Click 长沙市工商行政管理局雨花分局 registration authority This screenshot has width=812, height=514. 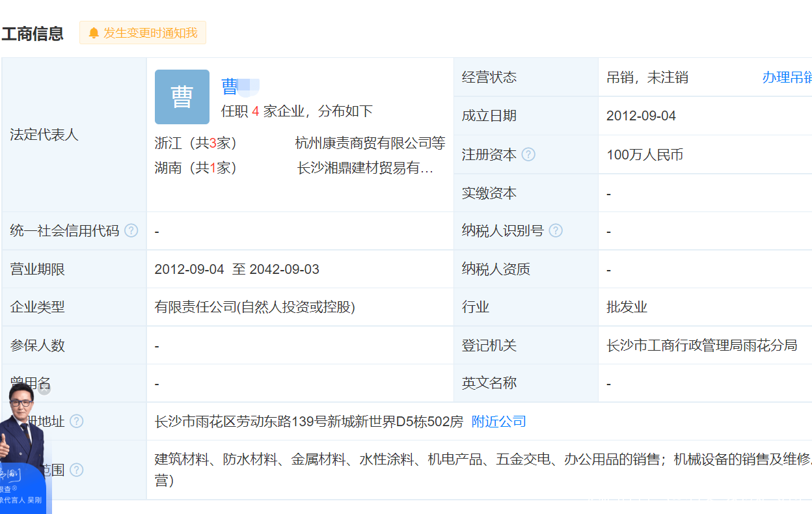(702, 345)
